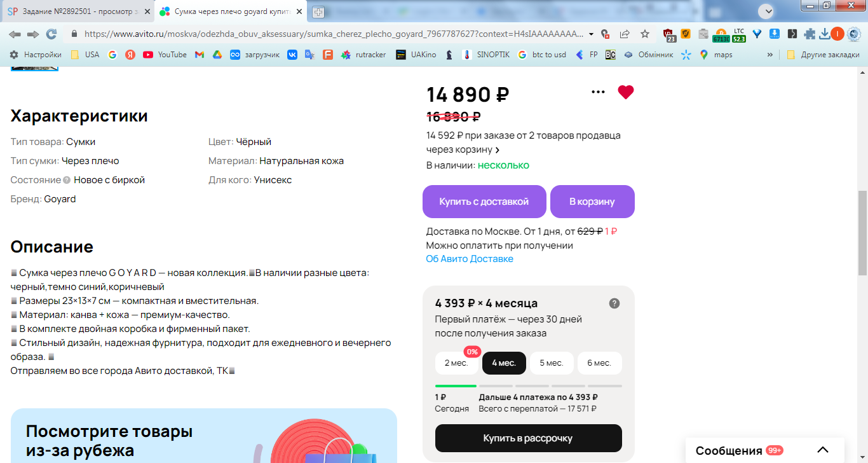Open the orange profile avatar

tap(837, 34)
